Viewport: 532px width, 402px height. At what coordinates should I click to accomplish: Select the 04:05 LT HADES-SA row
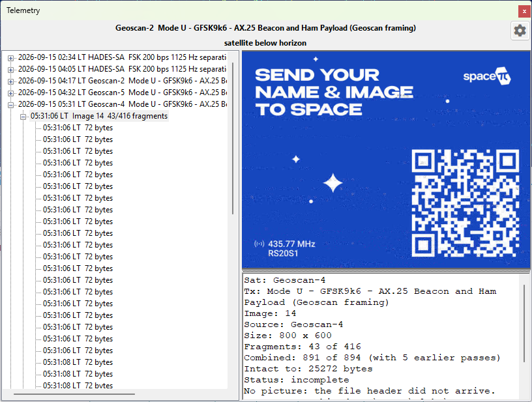[122, 69]
